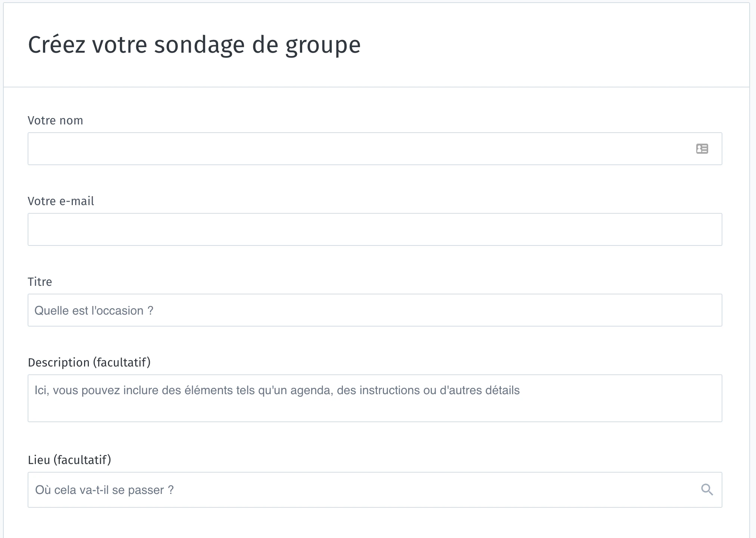Click the word "(facultatif)" next to Lieu
Screen dimensions: 756x538
point(82,460)
